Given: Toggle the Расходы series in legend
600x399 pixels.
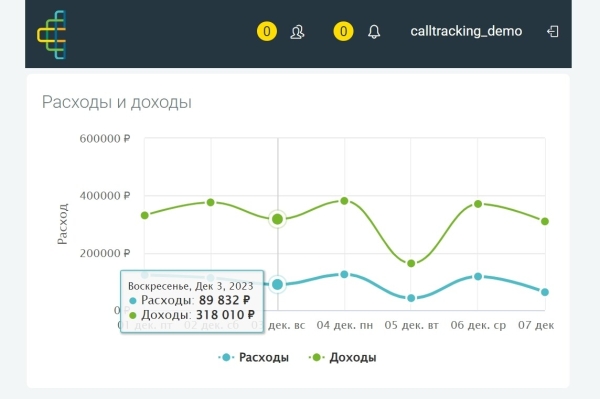Looking at the screenshot, I should click(253, 357).
